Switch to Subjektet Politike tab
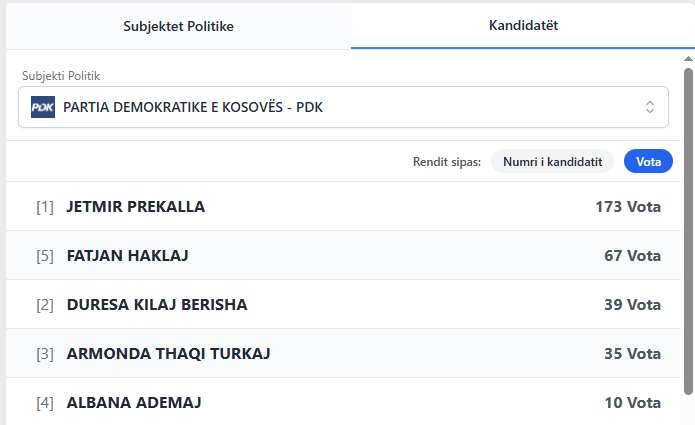The width and height of the screenshot is (695, 425). 178,25
